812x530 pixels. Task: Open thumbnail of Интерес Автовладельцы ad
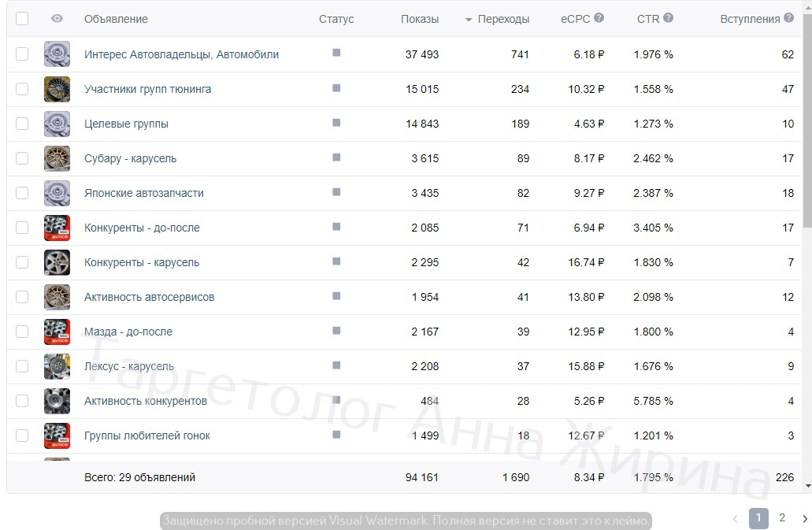coord(57,54)
